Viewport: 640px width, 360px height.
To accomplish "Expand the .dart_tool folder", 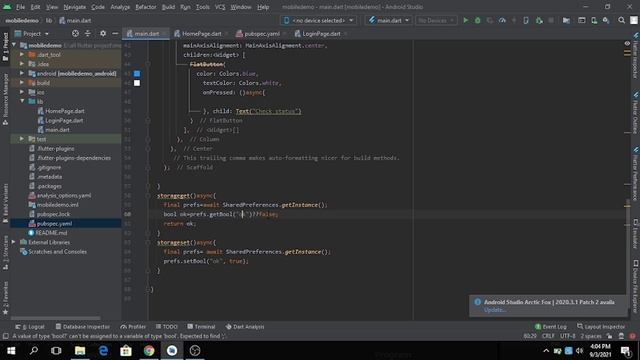I will pyautogui.click(x=22, y=54).
